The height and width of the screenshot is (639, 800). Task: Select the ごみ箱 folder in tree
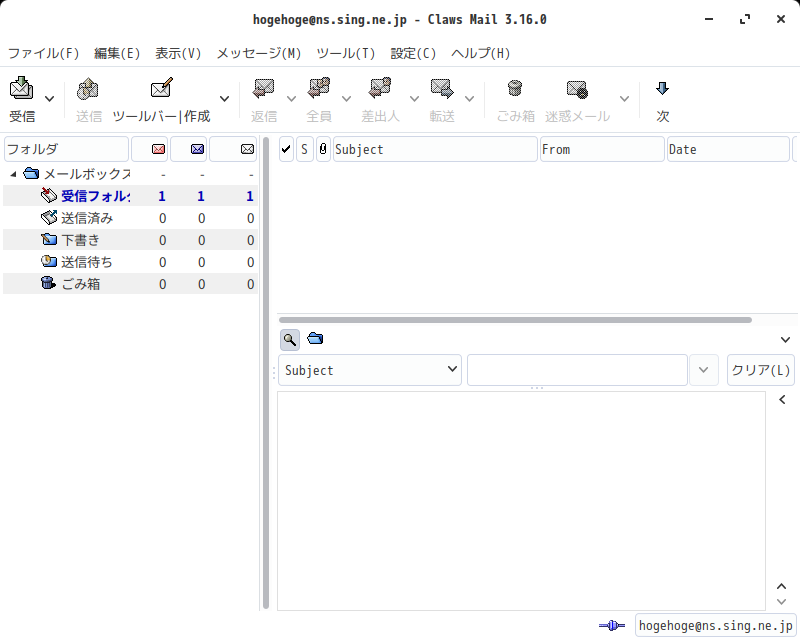click(x=130, y=284)
